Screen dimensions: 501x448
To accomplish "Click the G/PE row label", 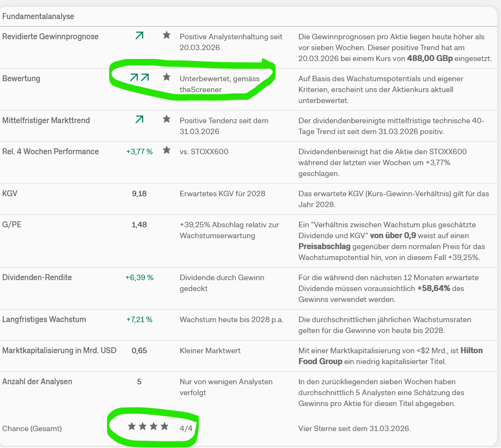I will point(12,225).
